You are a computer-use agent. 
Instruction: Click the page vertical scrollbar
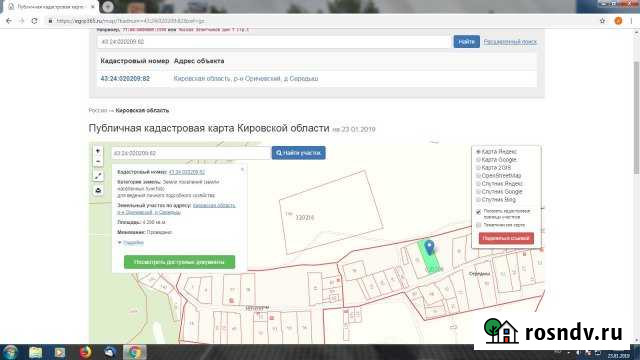(636, 118)
